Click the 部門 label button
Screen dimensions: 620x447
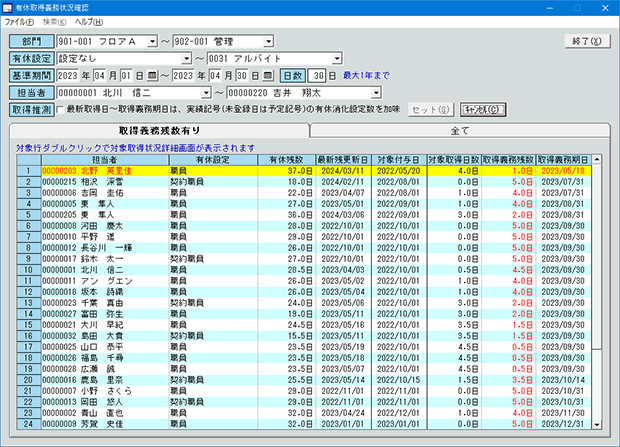point(32,41)
